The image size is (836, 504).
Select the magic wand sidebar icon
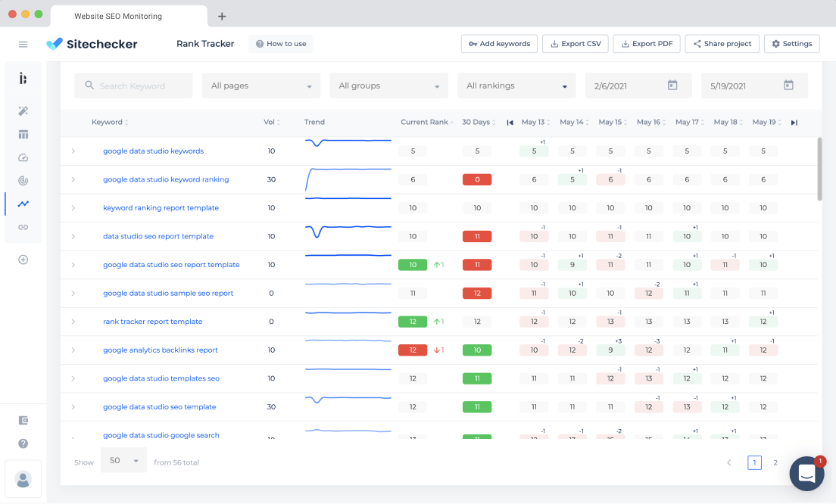[23, 110]
